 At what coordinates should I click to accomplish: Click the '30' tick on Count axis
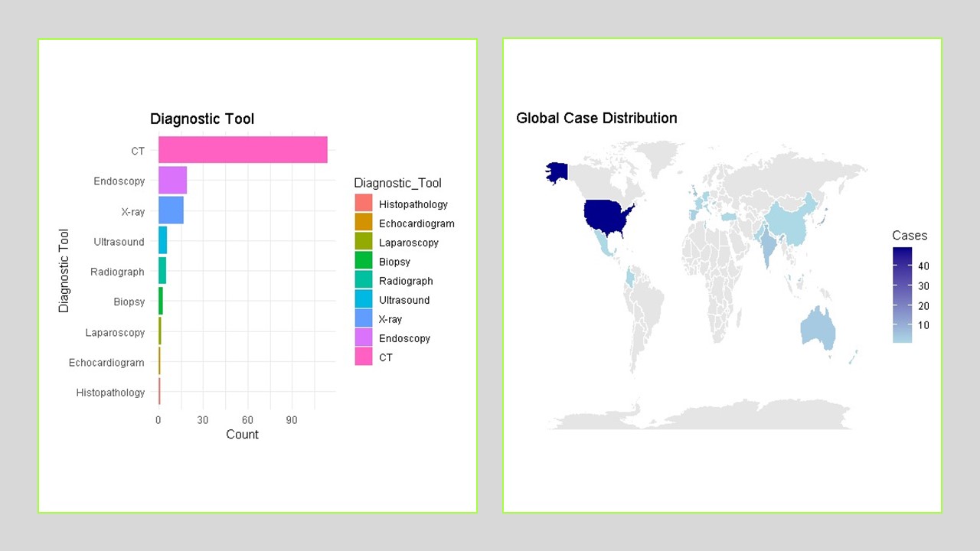[x=203, y=420]
